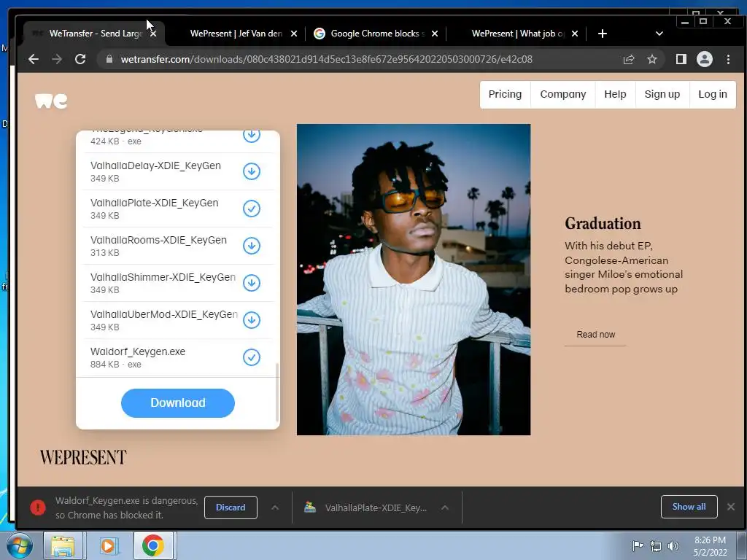Click the WeTransfer 'we' logo

tap(51, 101)
